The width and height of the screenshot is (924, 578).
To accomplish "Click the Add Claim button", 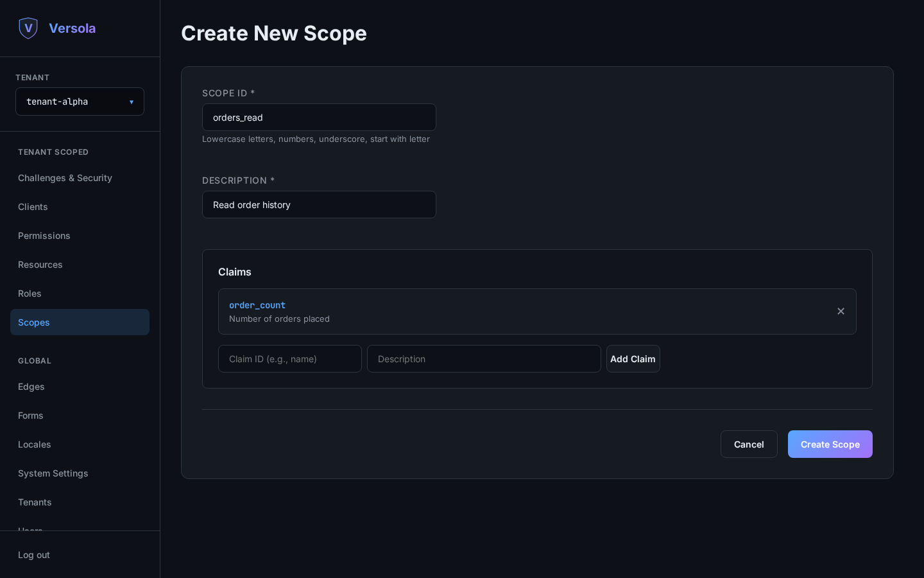I will [633, 359].
